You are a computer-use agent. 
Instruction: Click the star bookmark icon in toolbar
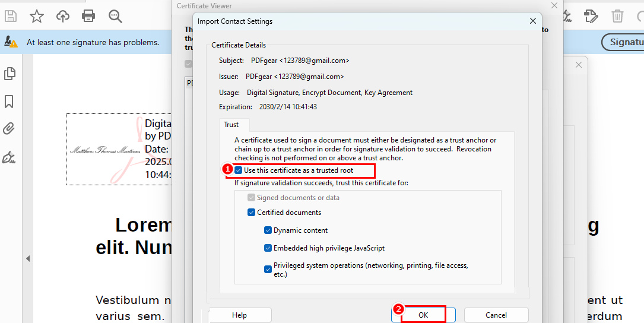(37, 17)
